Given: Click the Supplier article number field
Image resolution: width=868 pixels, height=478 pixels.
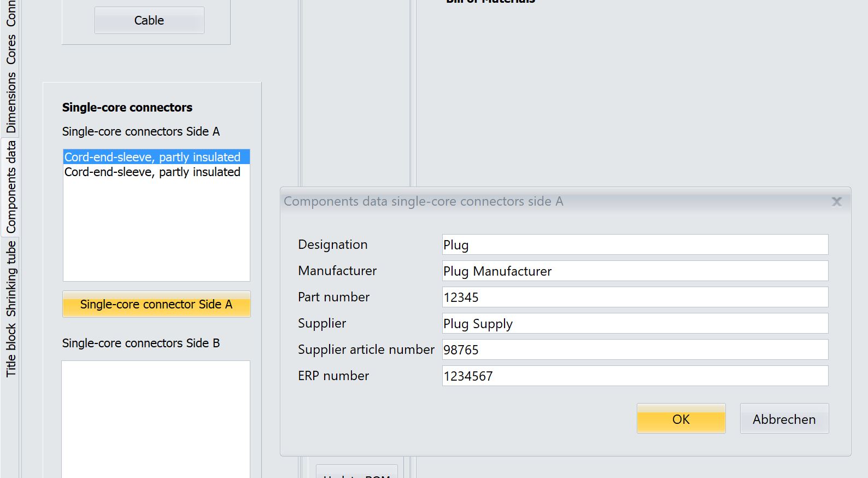Looking at the screenshot, I should [x=635, y=349].
